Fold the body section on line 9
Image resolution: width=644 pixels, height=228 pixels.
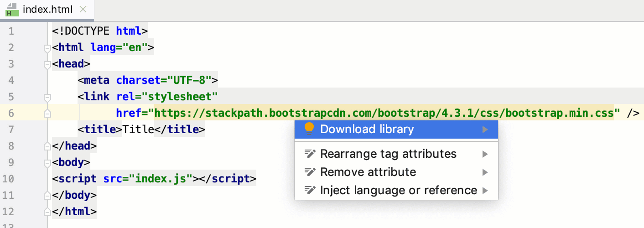pos(47,163)
